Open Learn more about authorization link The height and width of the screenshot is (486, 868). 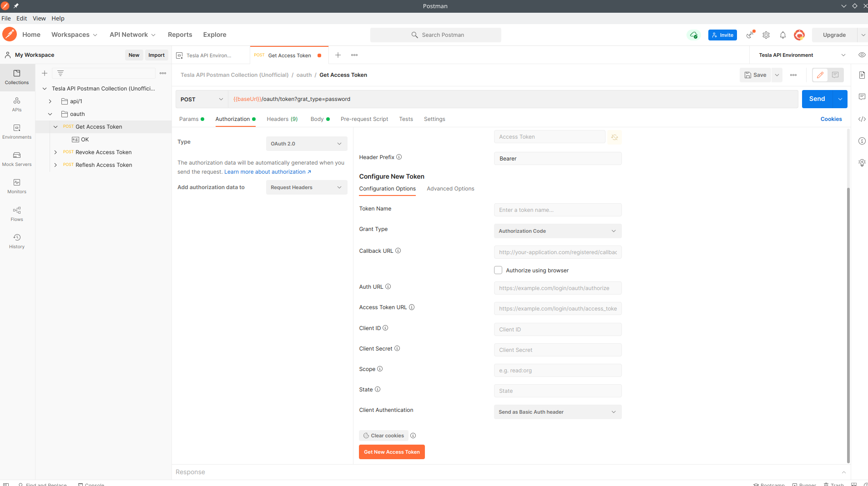coord(267,172)
